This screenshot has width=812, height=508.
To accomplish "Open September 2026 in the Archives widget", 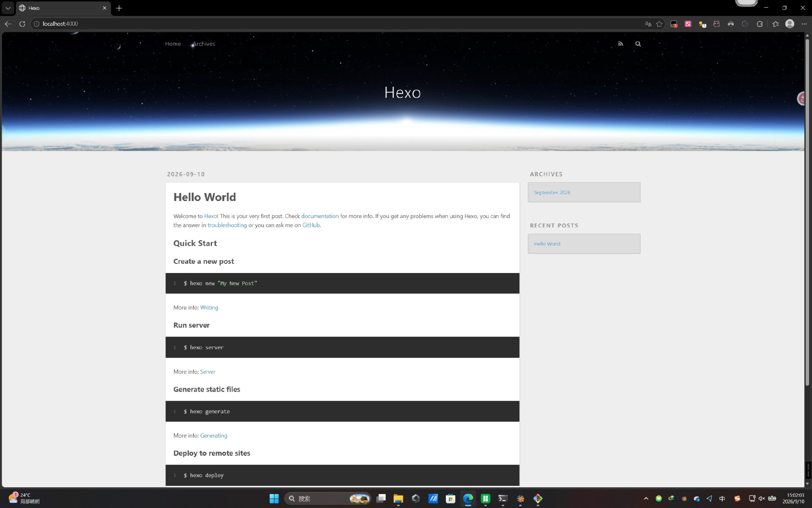I will (x=552, y=192).
